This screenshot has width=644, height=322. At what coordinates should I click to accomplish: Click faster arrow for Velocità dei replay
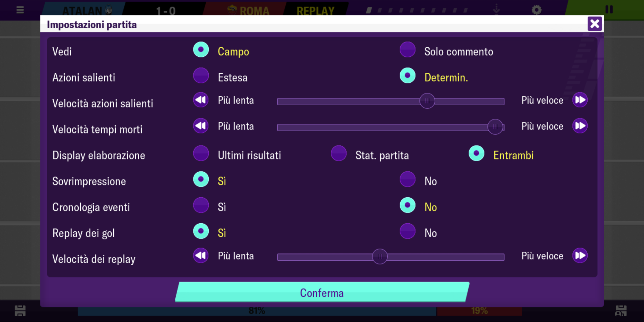coord(580,256)
